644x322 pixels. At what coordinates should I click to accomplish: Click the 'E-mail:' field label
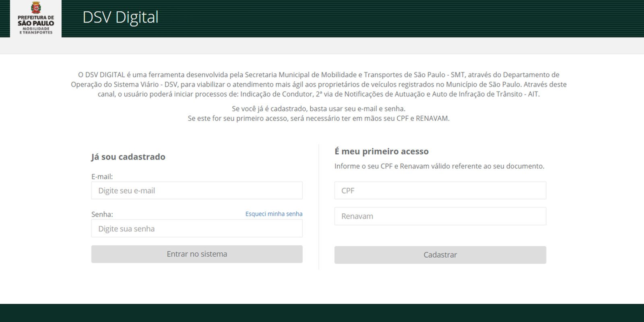[x=102, y=176]
